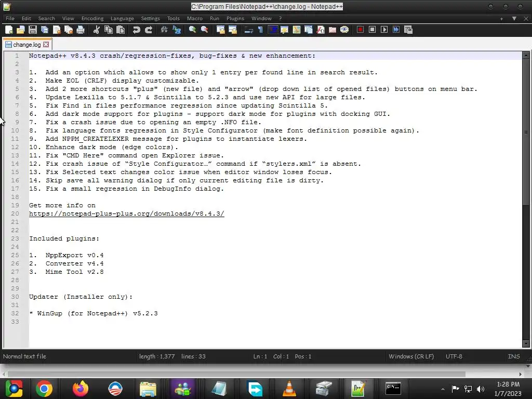Save all files with the stacked floppy icon
532x399 pixels.
(45, 30)
